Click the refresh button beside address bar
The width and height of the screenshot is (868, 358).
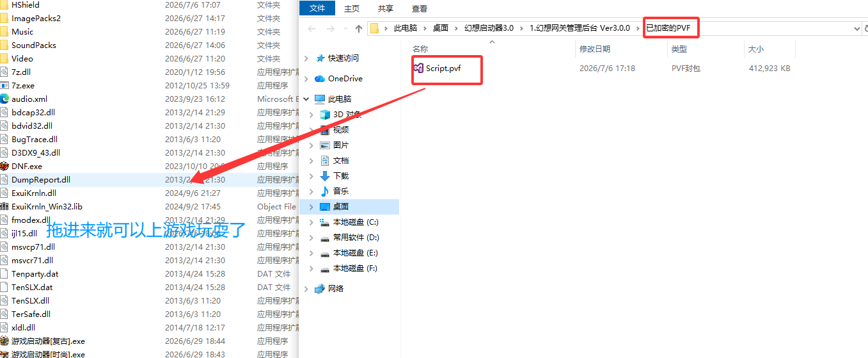point(866,28)
